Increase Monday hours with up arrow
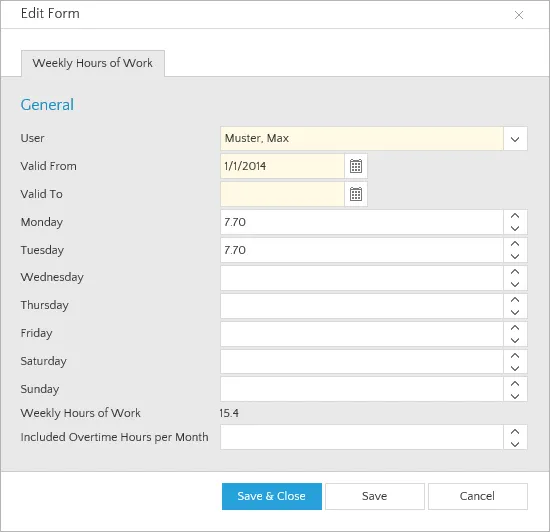This screenshot has height=532, width=550. [515, 216]
